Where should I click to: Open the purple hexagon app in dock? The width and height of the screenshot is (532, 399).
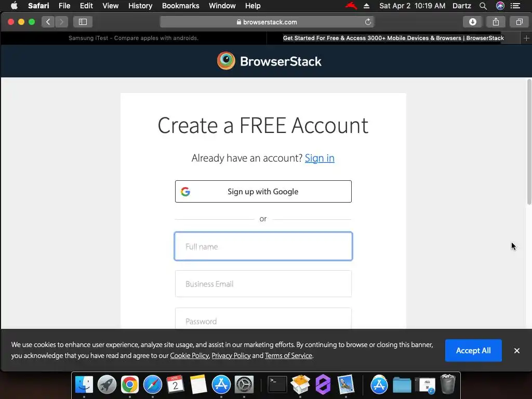(x=323, y=385)
